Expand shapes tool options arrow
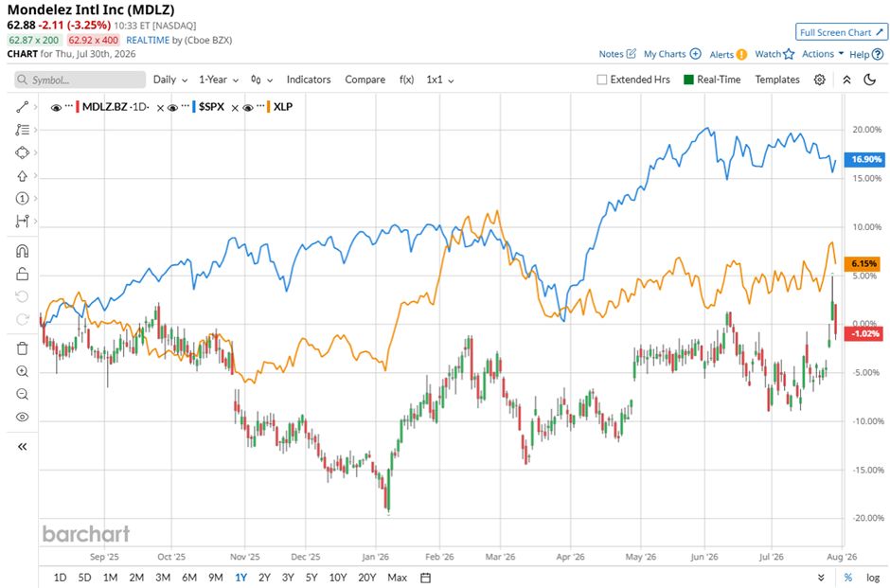Viewport: 890px width, 588px height. point(35,152)
